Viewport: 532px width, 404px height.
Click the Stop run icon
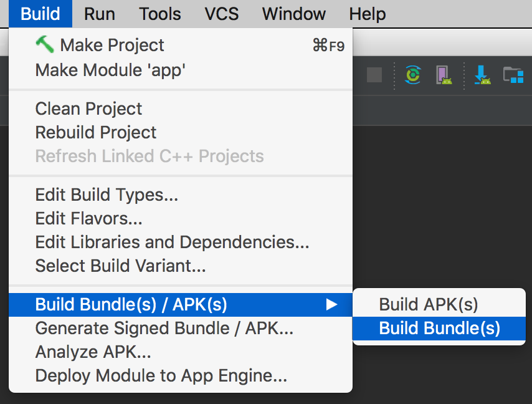374,74
